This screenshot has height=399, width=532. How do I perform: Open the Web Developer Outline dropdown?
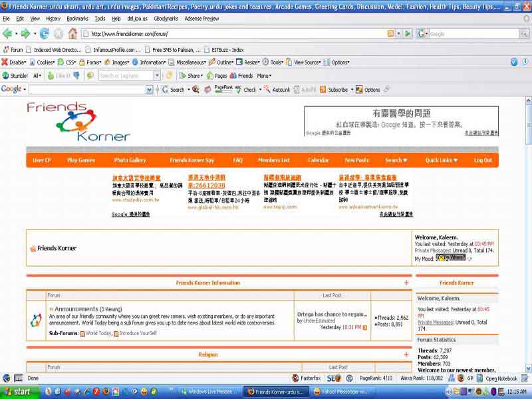click(221, 62)
